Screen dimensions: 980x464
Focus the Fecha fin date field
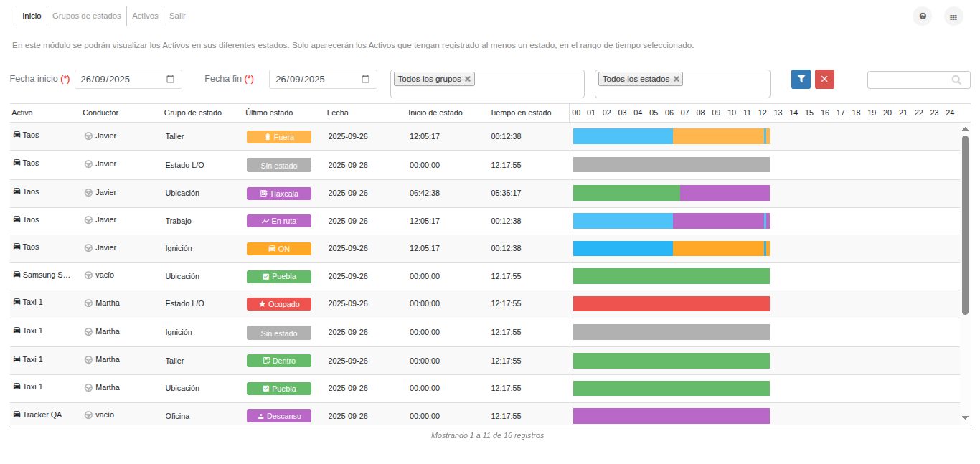323,80
